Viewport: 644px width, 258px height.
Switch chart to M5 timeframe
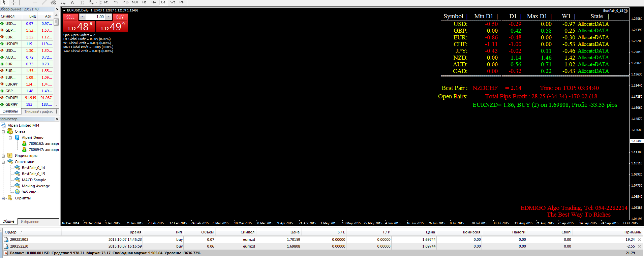click(x=116, y=2)
